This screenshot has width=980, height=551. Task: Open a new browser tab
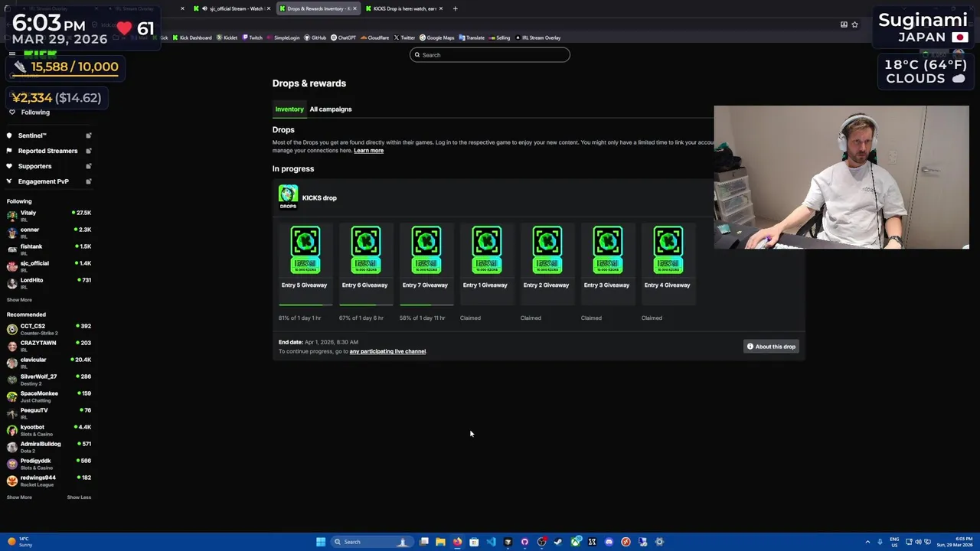(455, 8)
